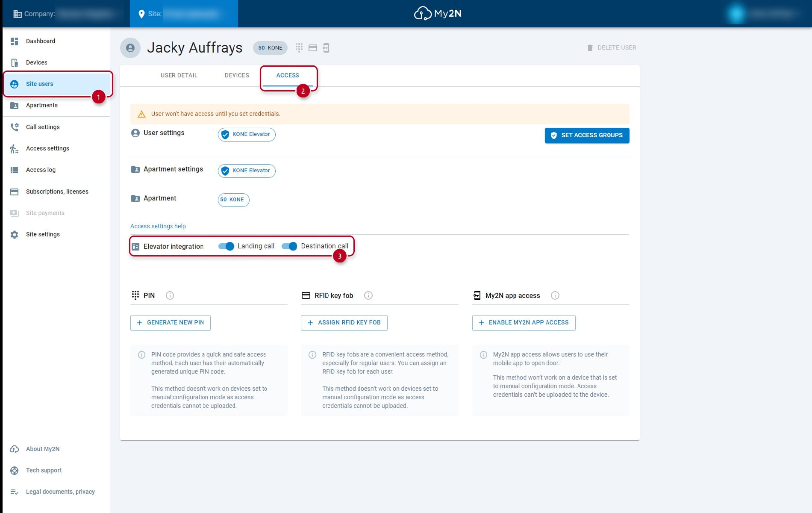Open Call settings from the sidebar
The width and height of the screenshot is (812, 513).
(56, 127)
